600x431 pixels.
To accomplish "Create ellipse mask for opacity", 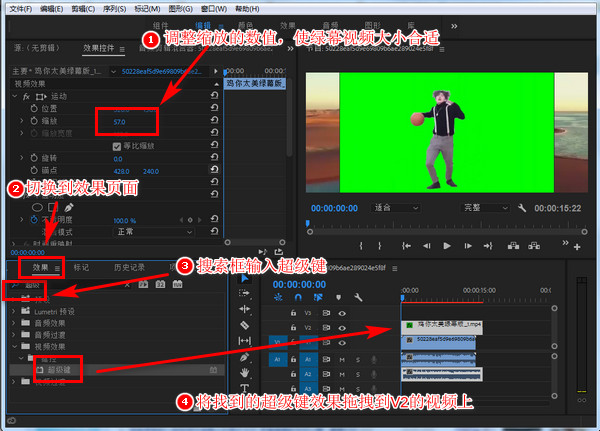I will tap(37, 207).
